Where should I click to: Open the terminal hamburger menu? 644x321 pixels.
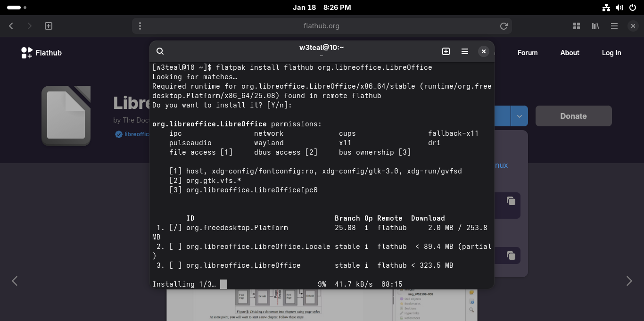pyautogui.click(x=465, y=51)
